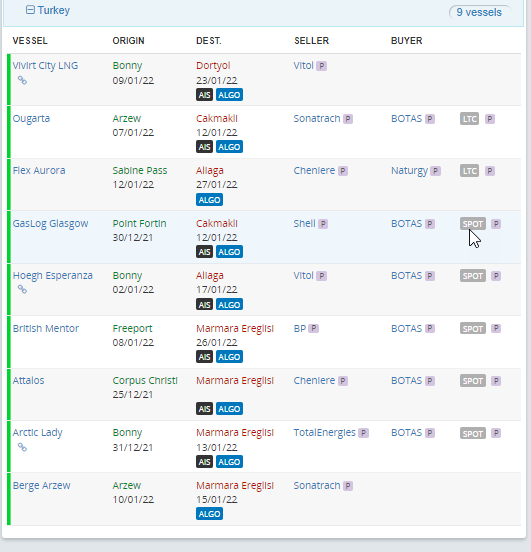This screenshot has width=531, height=552.
Task: Click the P badge next to BP
Action: 314,329
